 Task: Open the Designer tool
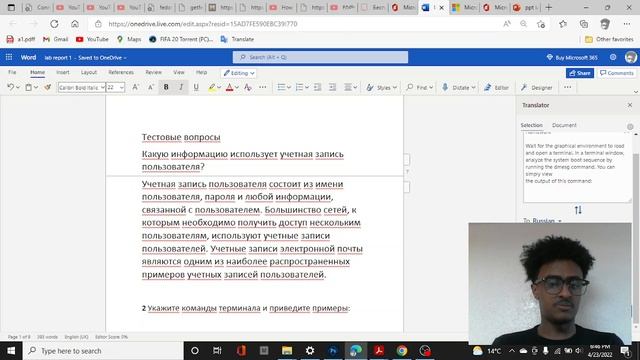point(536,87)
